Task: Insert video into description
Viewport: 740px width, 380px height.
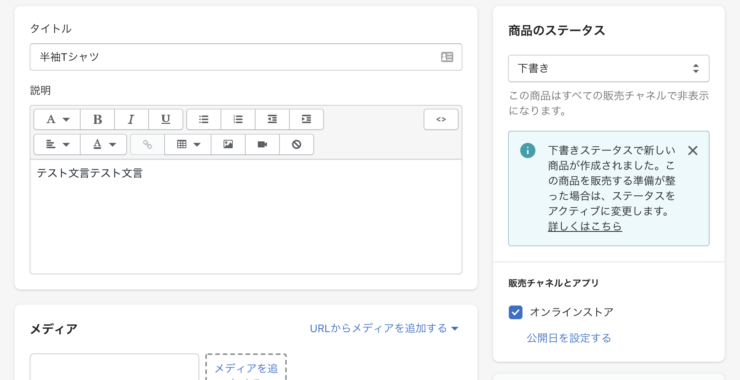Action: pos(262,144)
